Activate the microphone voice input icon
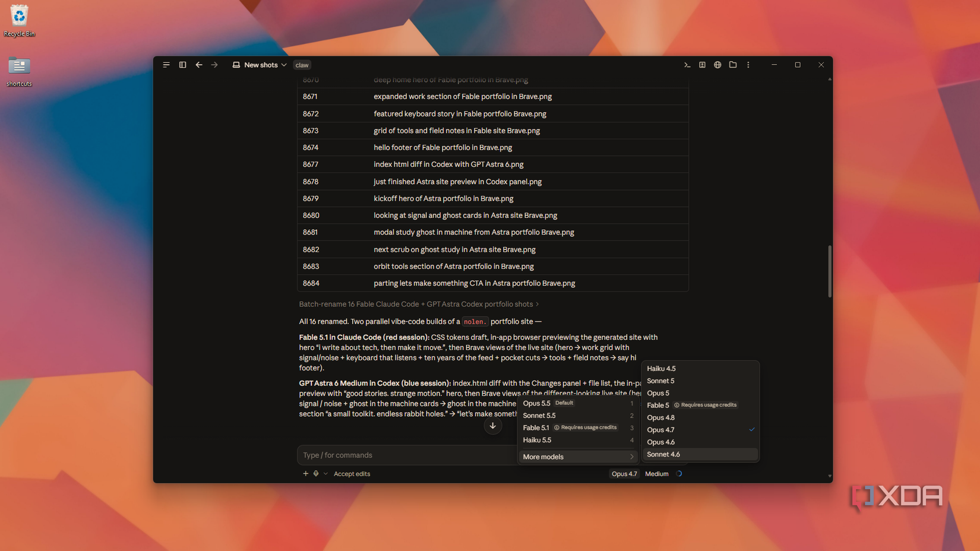 pyautogui.click(x=316, y=474)
